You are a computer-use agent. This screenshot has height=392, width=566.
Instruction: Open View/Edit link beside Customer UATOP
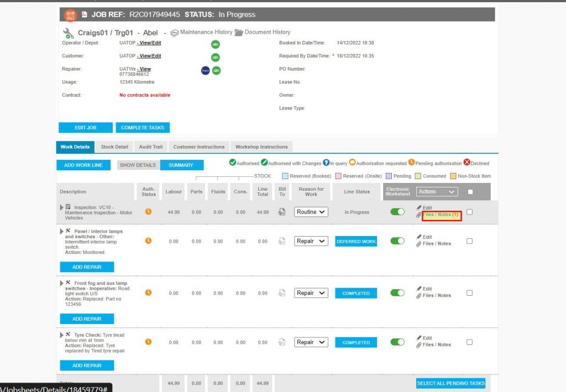click(x=150, y=56)
